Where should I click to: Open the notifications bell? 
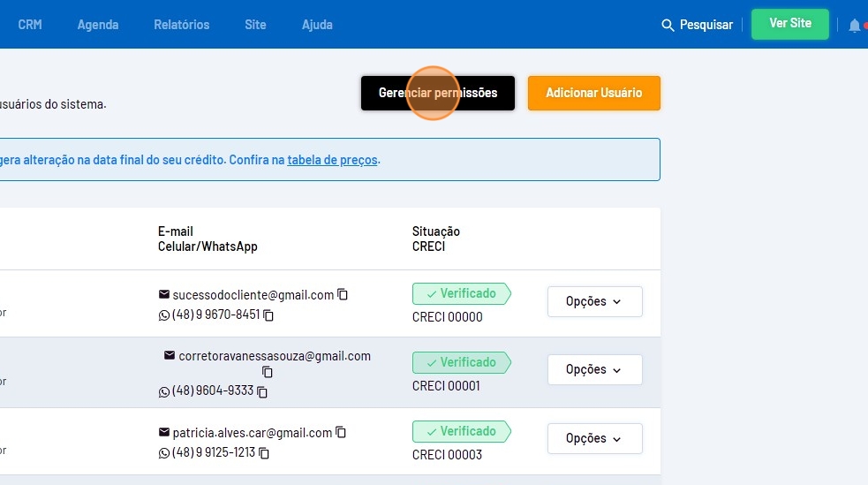(x=854, y=26)
